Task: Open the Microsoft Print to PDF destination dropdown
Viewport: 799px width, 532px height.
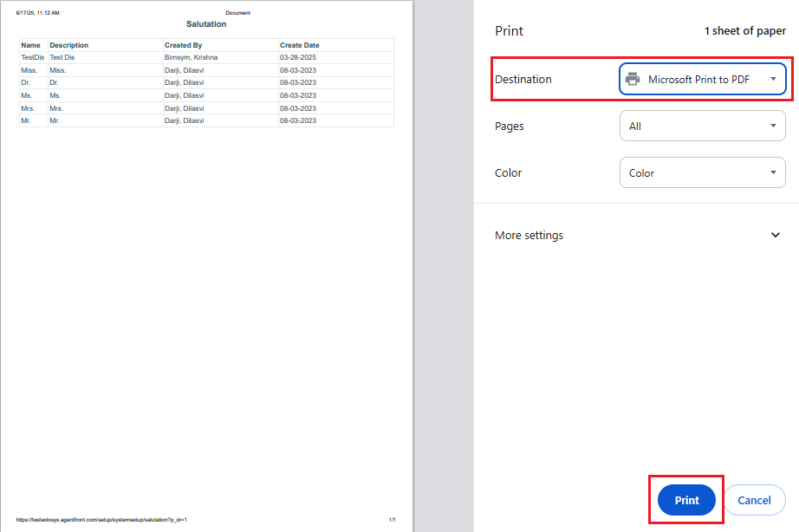Action: pos(702,79)
